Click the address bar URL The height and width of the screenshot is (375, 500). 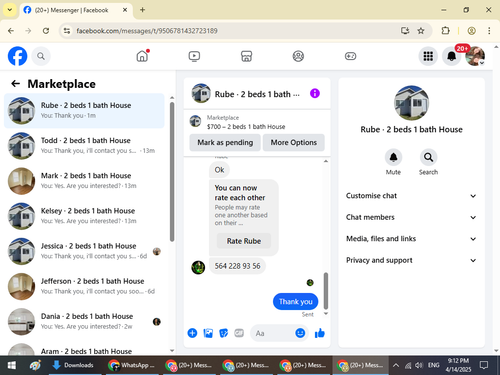click(x=147, y=31)
